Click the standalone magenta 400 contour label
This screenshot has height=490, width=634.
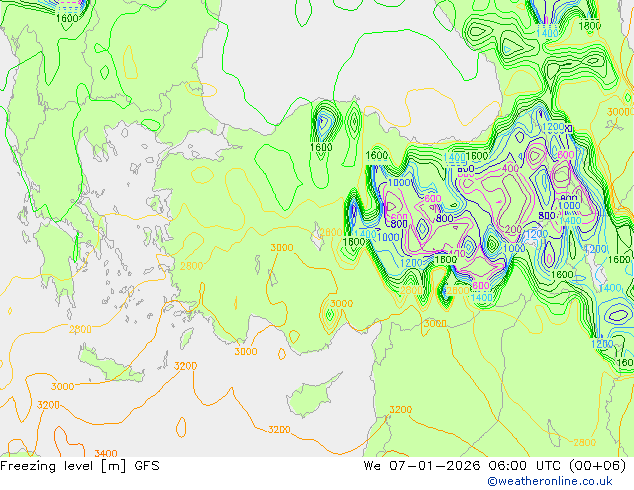(510, 168)
